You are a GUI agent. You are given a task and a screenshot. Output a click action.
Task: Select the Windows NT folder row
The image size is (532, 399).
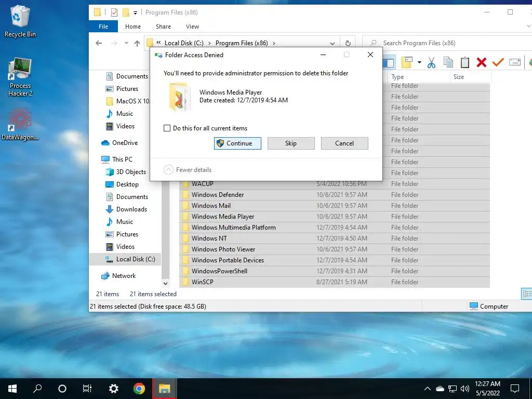point(334,238)
